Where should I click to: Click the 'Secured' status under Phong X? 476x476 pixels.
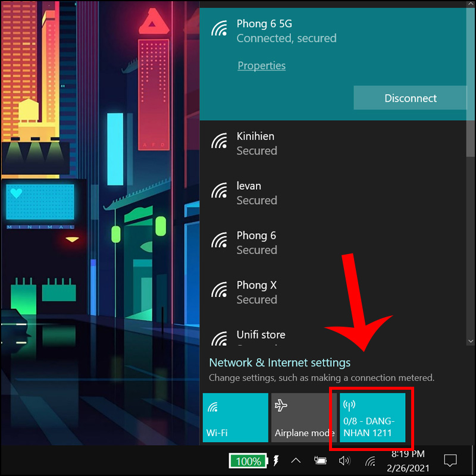257,300
